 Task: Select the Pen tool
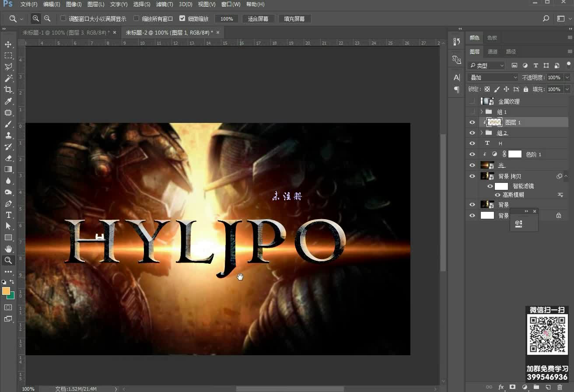pyautogui.click(x=8, y=203)
